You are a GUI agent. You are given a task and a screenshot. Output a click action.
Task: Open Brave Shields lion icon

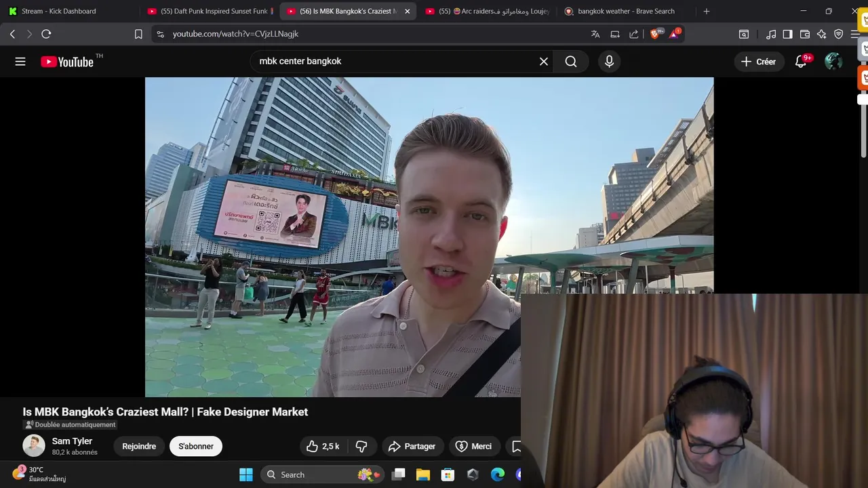(x=656, y=33)
